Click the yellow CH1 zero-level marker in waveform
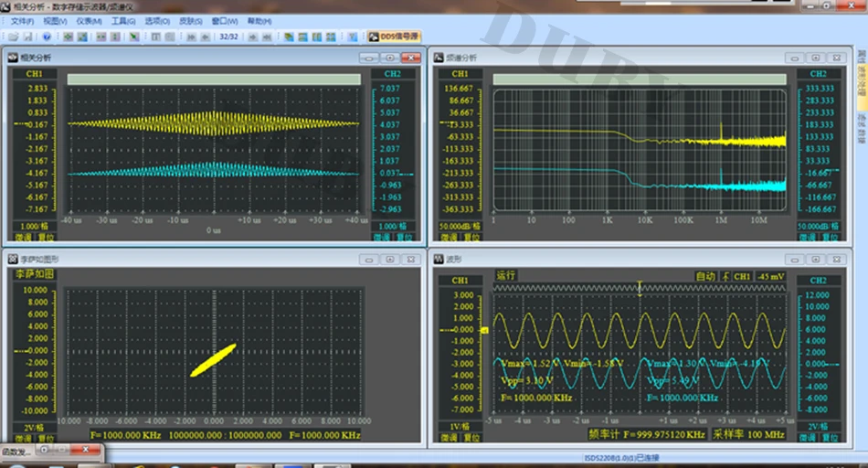The width and height of the screenshot is (868, 468). (484, 330)
